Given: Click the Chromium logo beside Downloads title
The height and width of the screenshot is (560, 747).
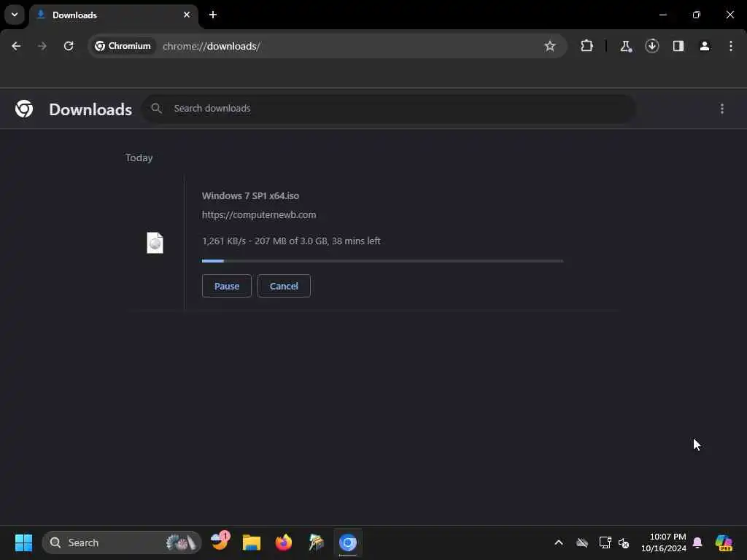Looking at the screenshot, I should 24,109.
